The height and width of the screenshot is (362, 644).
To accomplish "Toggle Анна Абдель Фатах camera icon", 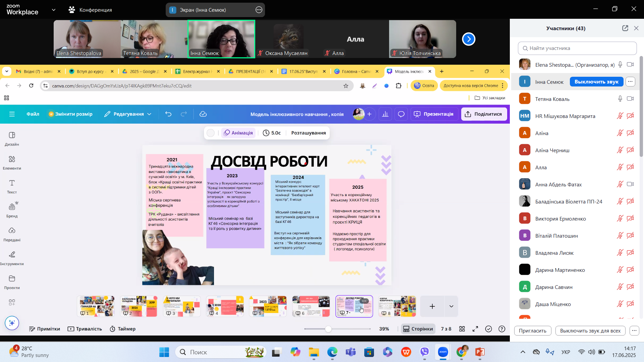I will [x=630, y=184].
